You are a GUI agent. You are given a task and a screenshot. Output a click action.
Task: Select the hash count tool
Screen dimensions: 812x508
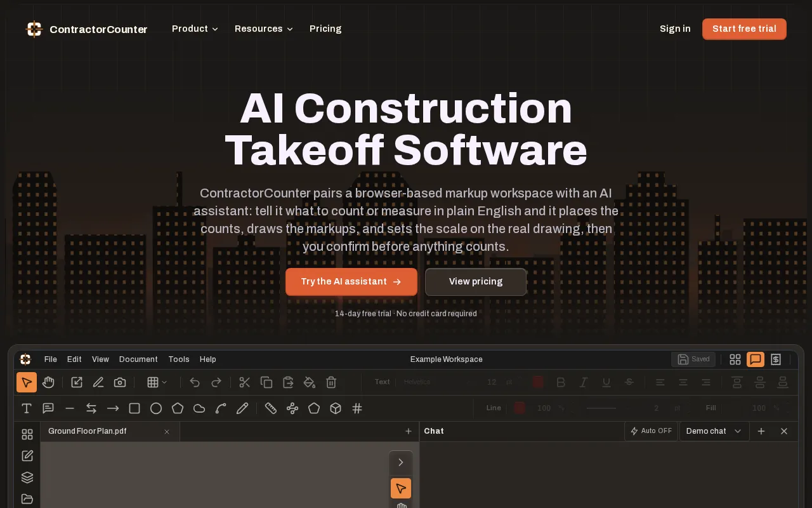click(x=357, y=408)
